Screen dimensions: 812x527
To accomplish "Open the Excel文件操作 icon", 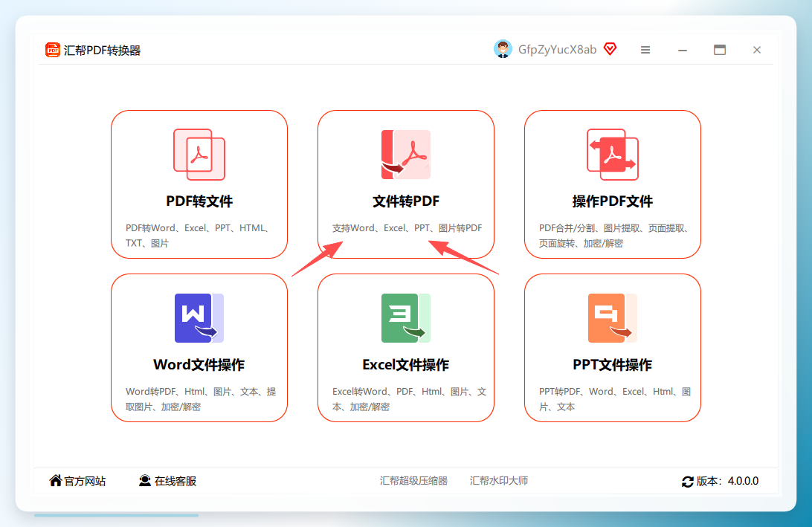I will coord(406,318).
